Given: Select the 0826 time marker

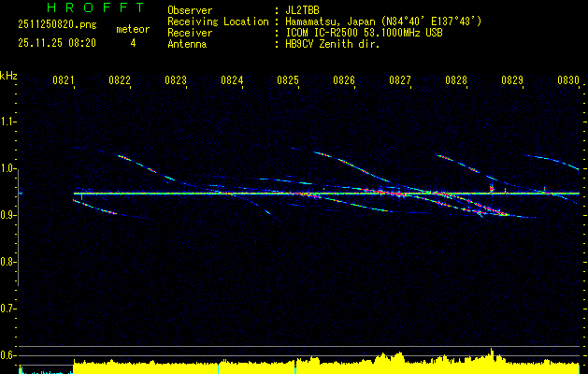Looking at the screenshot, I should [x=344, y=81].
